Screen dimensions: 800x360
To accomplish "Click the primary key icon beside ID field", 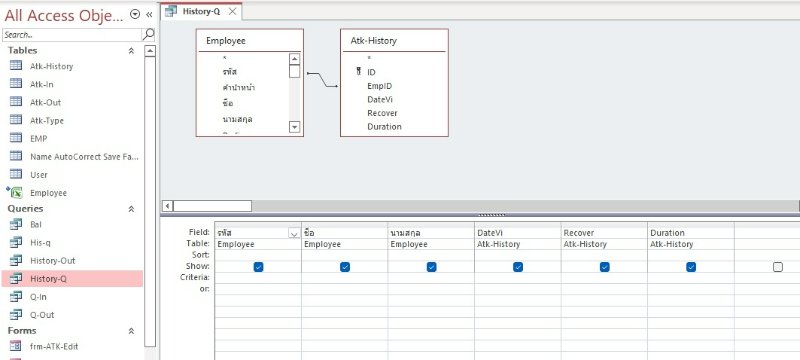I will click(359, 72).
